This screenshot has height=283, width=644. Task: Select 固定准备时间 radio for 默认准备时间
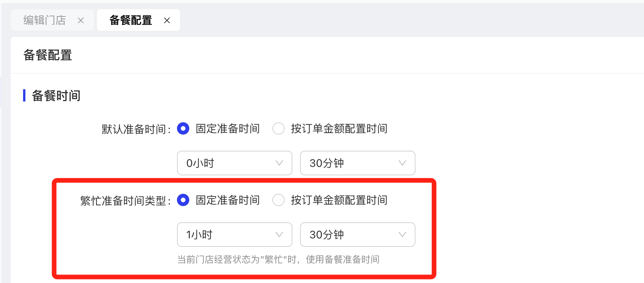183,128
